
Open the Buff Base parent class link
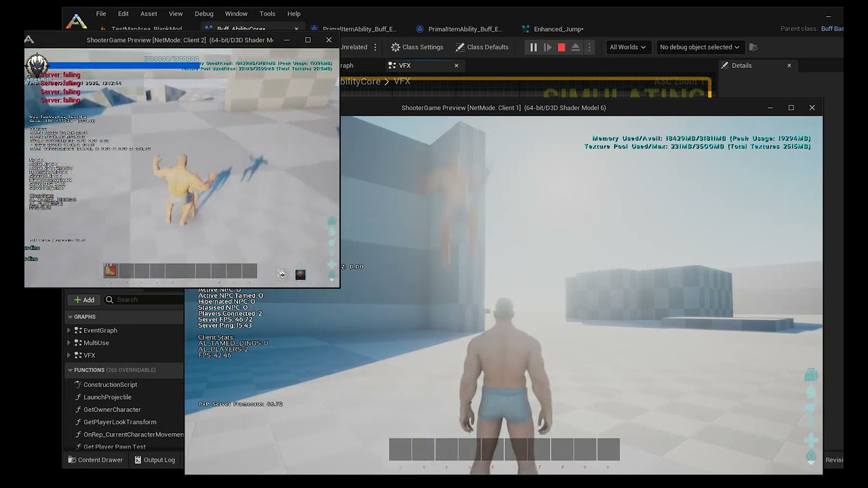point(832,29)
